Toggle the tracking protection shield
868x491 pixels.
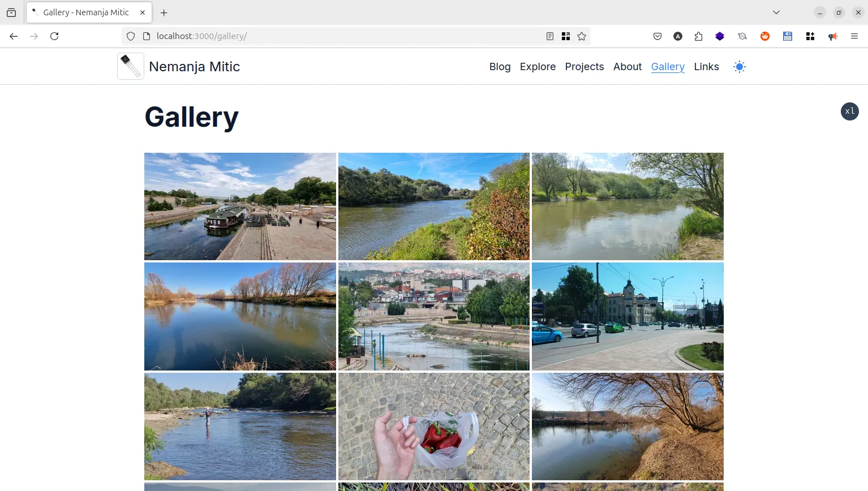click(x=131, y=36)
